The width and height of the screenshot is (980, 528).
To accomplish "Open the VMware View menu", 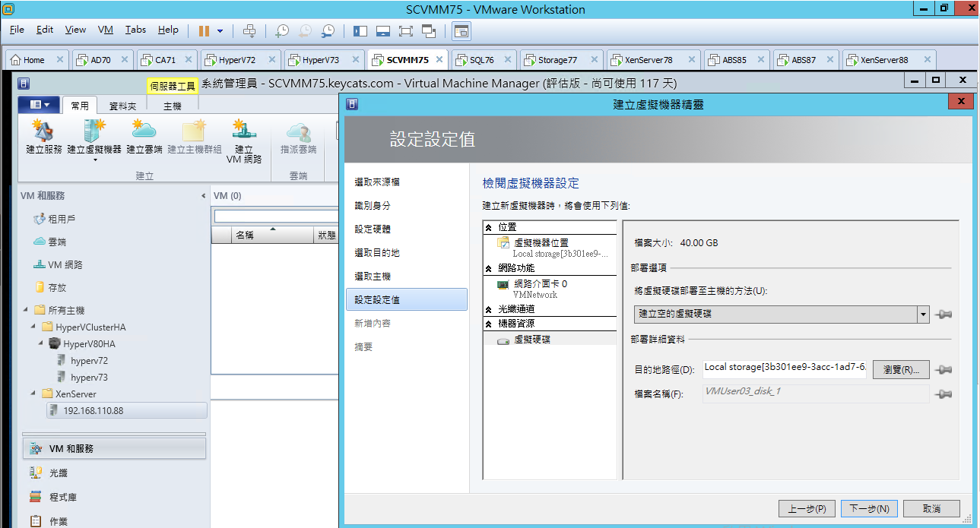I will pos(75,30).
